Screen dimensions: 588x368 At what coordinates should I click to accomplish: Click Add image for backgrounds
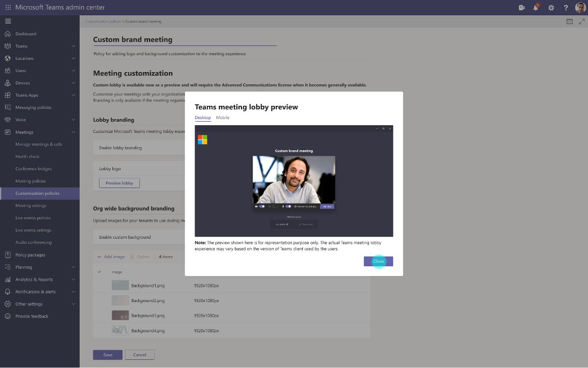coord(111,257)
